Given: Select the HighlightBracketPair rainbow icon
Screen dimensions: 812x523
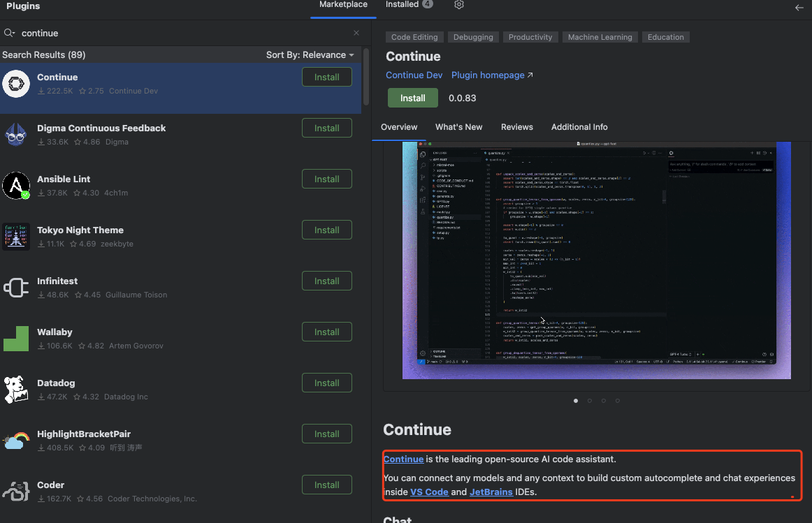Looking at the screenshot, I should pos(16,441).
